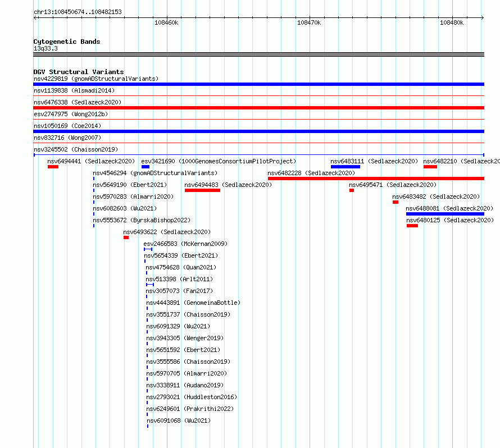This screenshot has width=500, height=448.
Task: Click the nsv6482228 (Sedlazeck2020) label
Action: click(x=311, y=173)
